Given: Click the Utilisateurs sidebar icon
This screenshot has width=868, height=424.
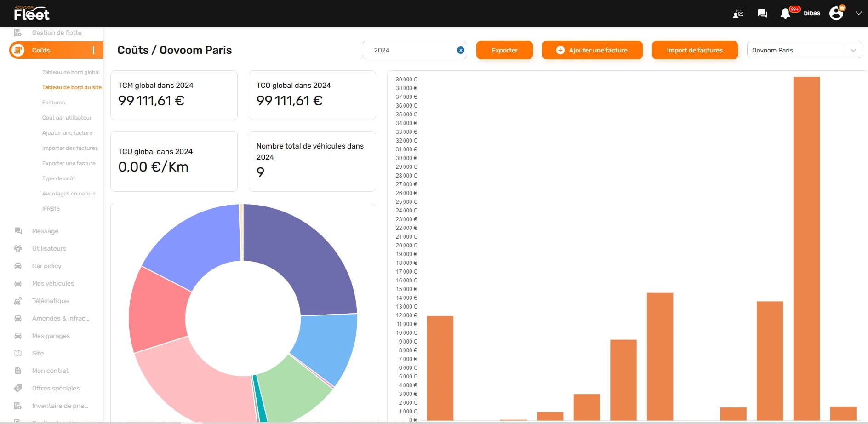Looking at the screenshot, I should [18, 248].
